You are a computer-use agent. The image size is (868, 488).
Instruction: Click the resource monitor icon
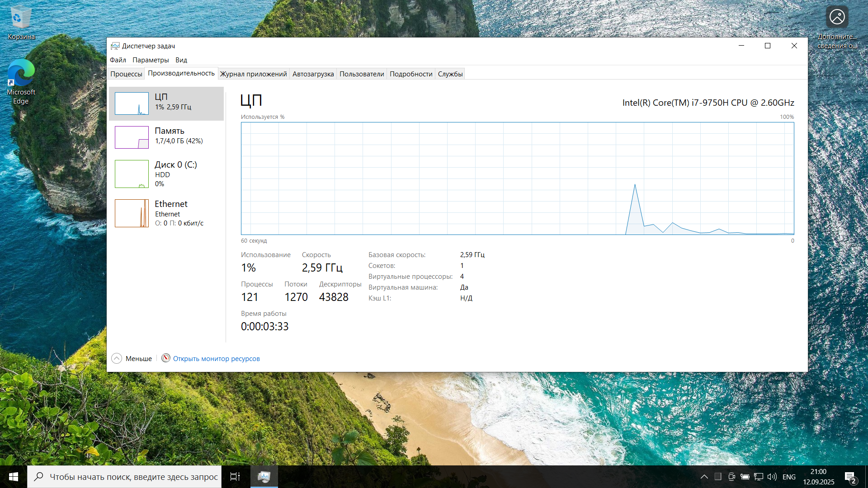pos(166,358)
